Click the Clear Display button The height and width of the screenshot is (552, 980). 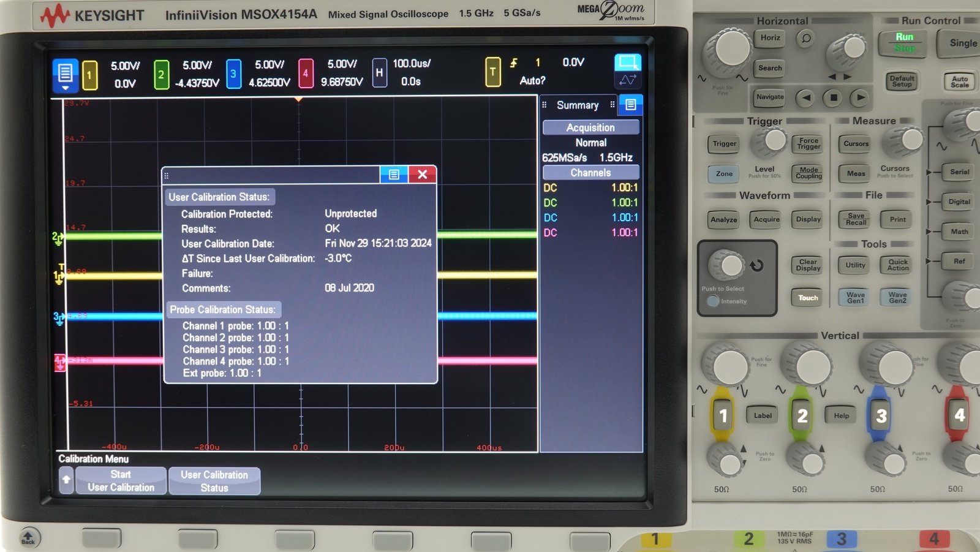click(809, 265)
